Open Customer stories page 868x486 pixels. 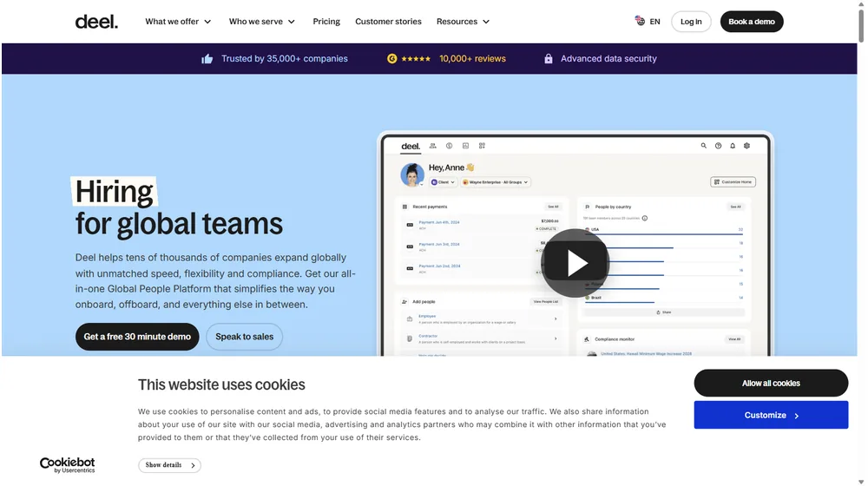click(x=388, y=22)
